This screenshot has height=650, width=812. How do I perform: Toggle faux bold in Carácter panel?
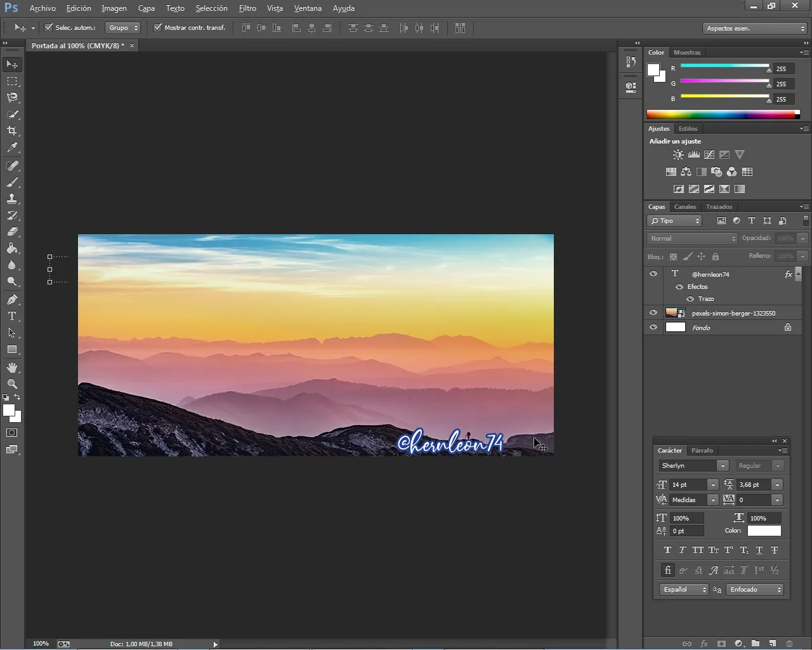[x=667, y=550]
